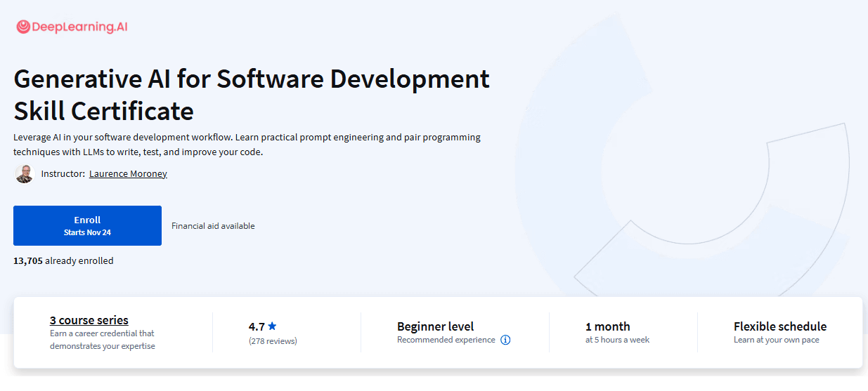The height and width of the screenshot is (391, 868).
Task: Click the blue star rating icon
Action: [x=272, y=326]
